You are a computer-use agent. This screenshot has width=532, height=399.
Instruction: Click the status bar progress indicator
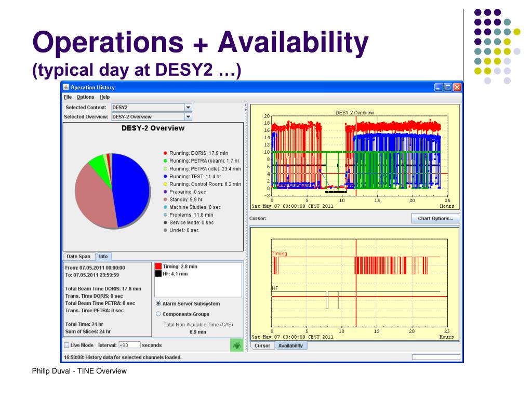436,357
